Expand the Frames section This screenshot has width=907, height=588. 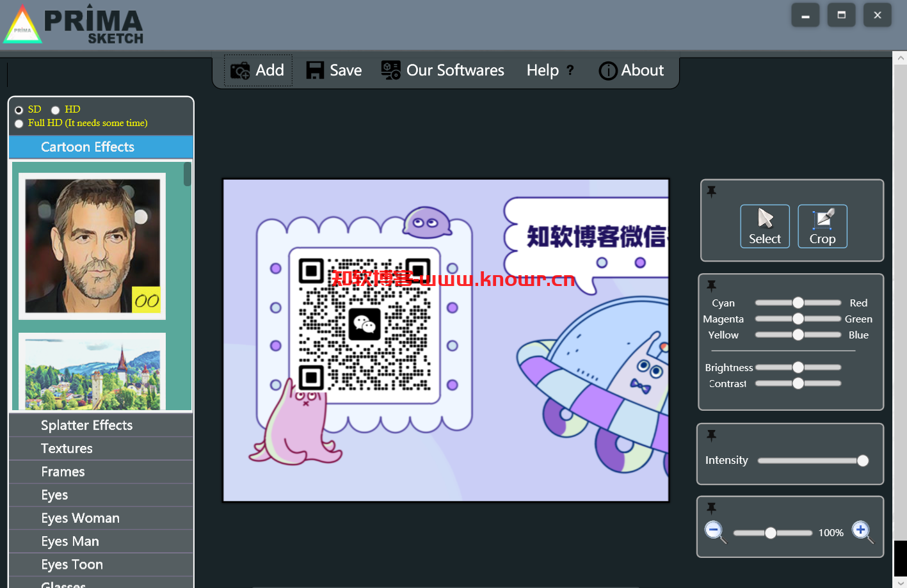(101, 472)
